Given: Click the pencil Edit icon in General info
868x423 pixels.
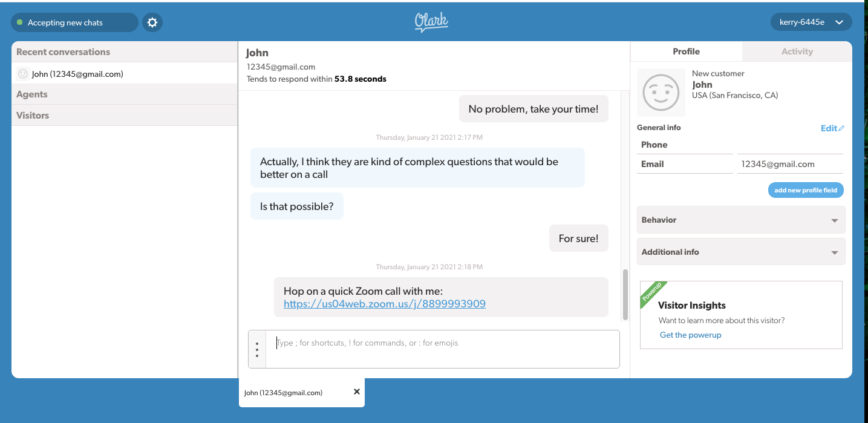Looking at the screenshot, I should [x=841, y=128].
